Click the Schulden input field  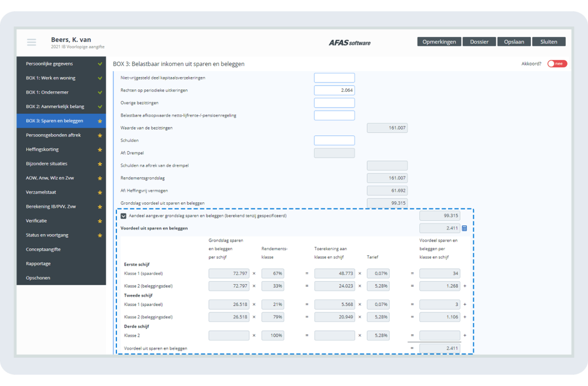(334, 140)
